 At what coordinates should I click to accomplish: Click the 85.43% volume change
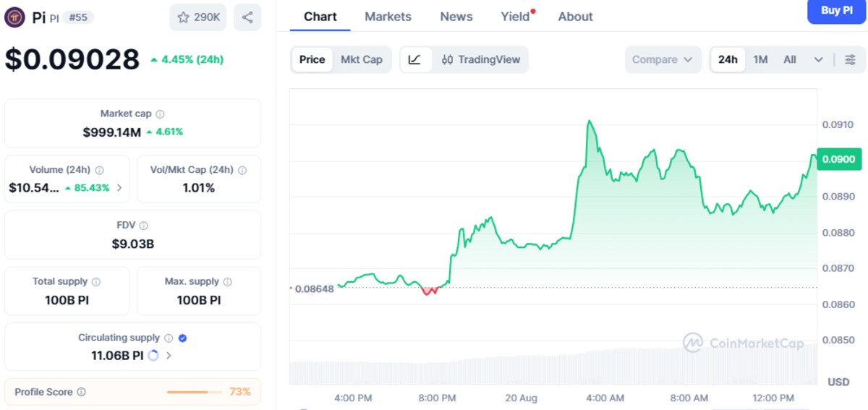(x=88, y=188)
